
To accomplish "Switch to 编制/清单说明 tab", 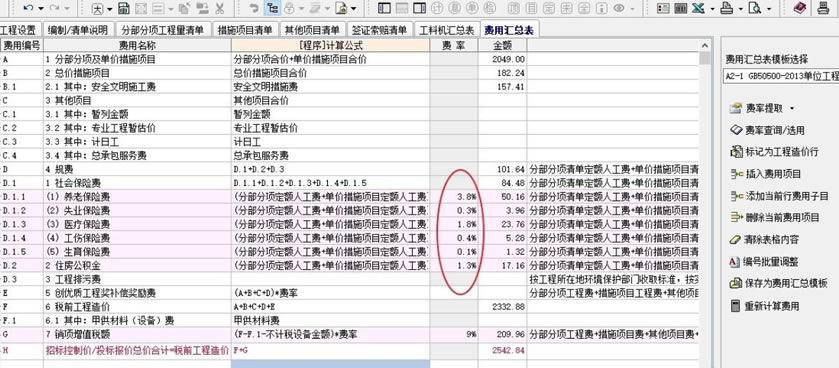I will 78,30.
